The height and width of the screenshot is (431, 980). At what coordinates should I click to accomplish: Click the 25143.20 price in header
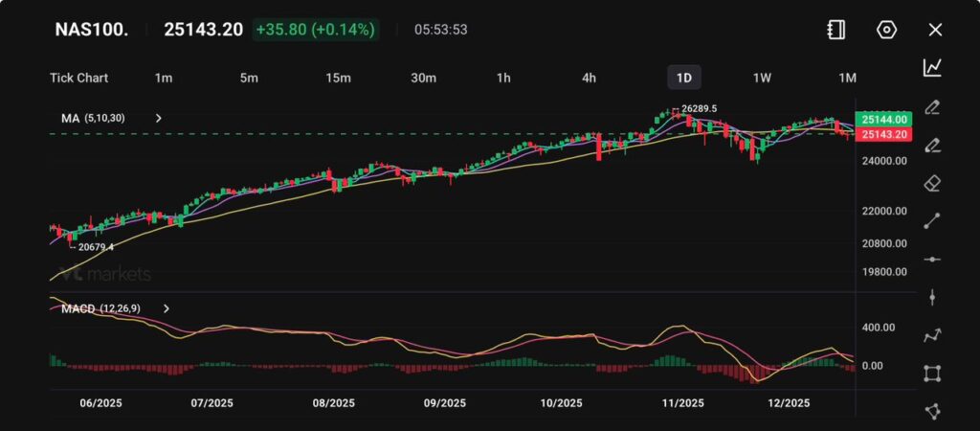[x=203, y=30]
